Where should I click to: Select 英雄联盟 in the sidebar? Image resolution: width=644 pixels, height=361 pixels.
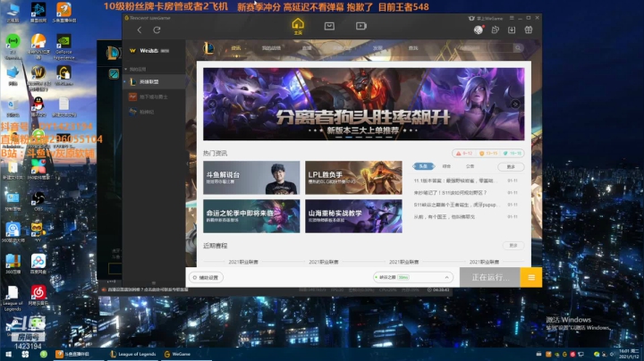point(154,81)
